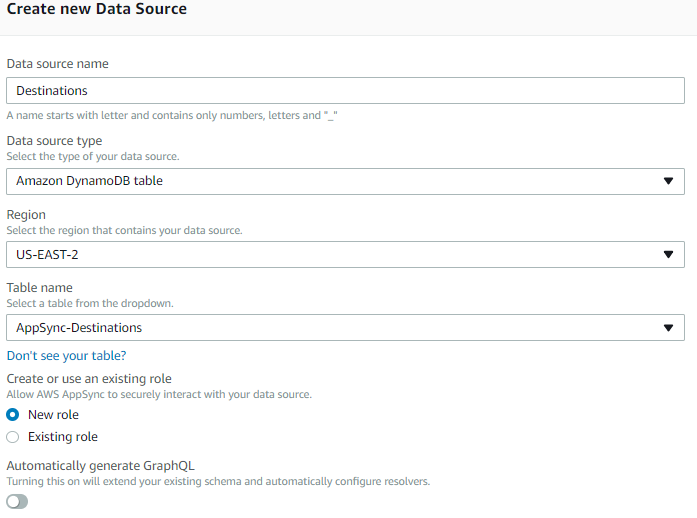Click the "Automatically generate GraphQL" label text

coord(101,466)
